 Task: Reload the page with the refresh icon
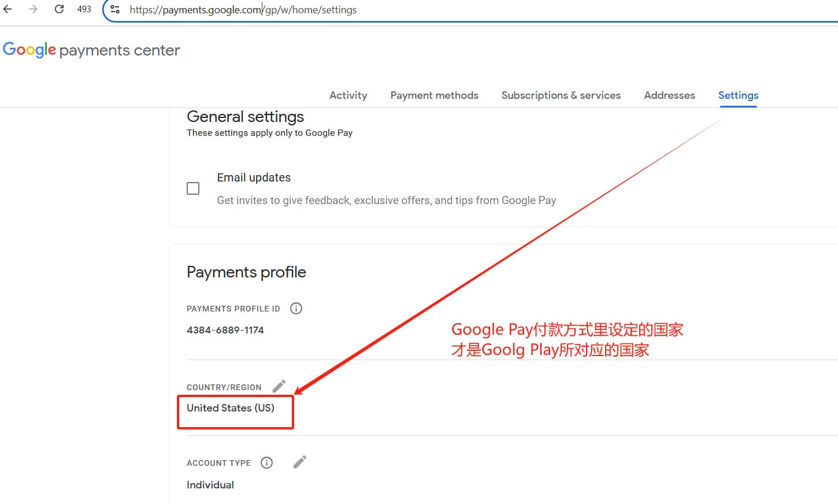pyautogui.click(x=59, y=9)
